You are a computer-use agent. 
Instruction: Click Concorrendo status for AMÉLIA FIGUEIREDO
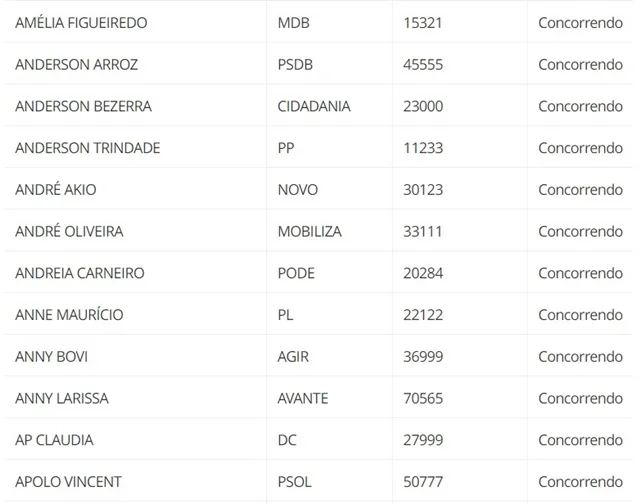tap(580, 23)
